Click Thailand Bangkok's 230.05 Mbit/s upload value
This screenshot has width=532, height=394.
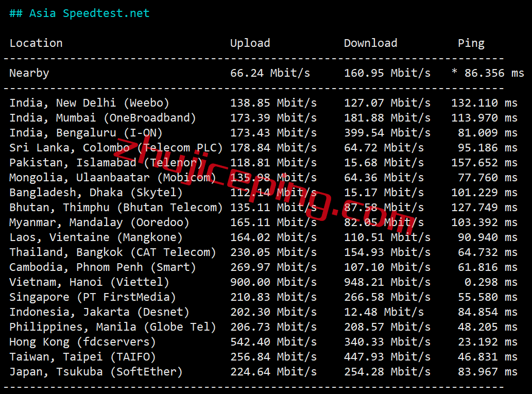pyautogui.click(x=273, y=252)
